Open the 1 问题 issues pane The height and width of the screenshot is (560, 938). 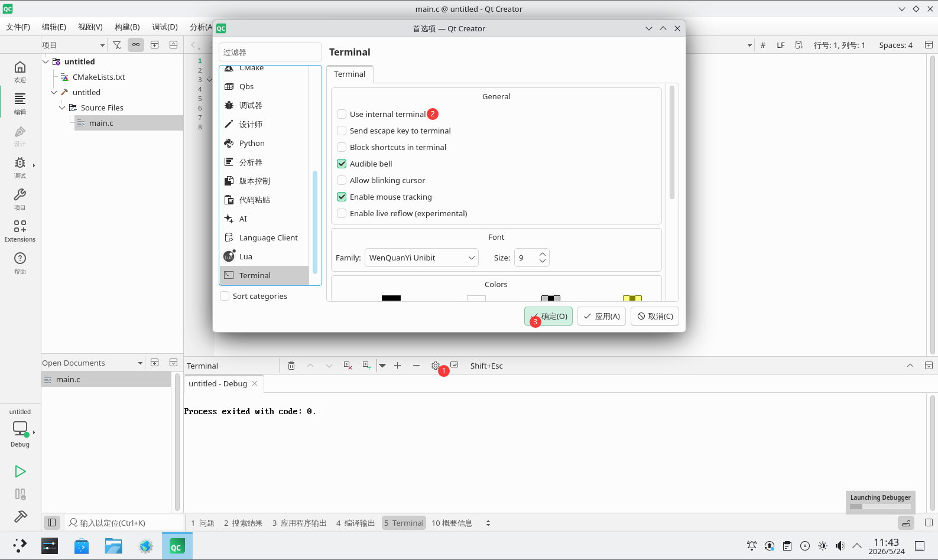click(x=202, y=523)
